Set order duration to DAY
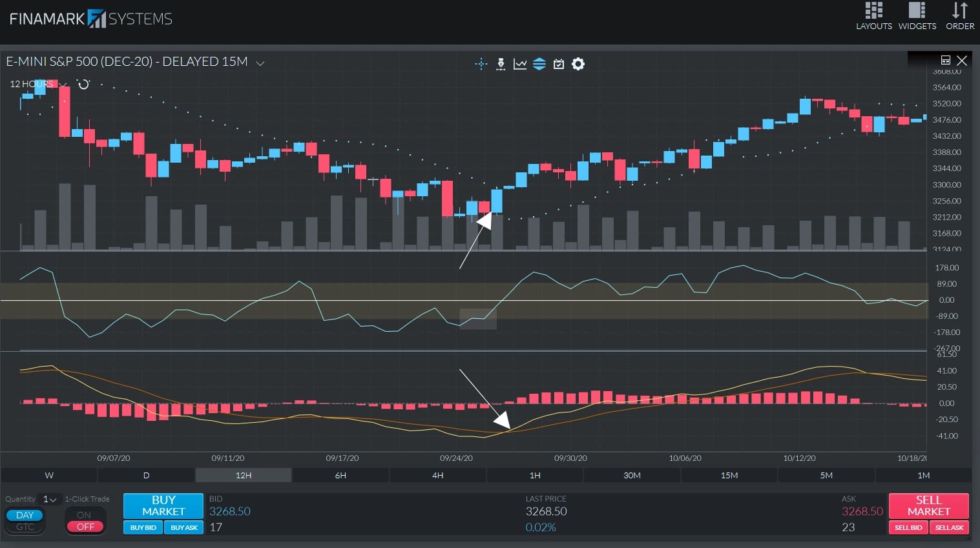Screen dimensions: 980x548 pos(24,514)
